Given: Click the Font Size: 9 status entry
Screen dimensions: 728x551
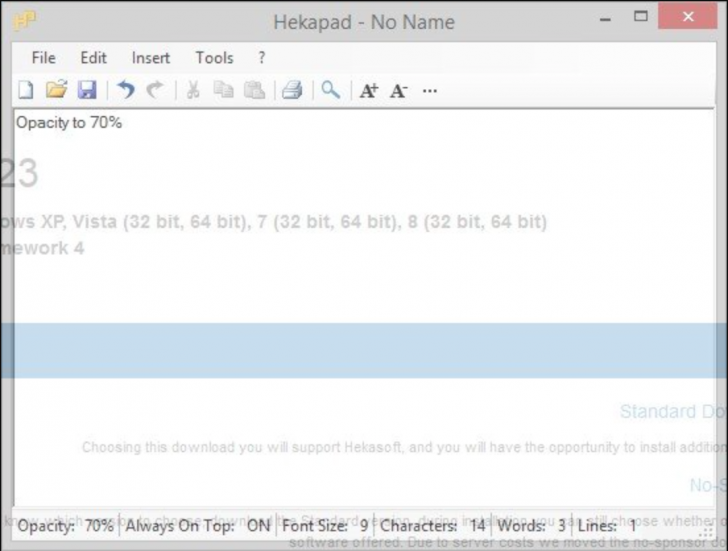Looking at the screenshot, I should pyautogui.click(x=325, y=526).
